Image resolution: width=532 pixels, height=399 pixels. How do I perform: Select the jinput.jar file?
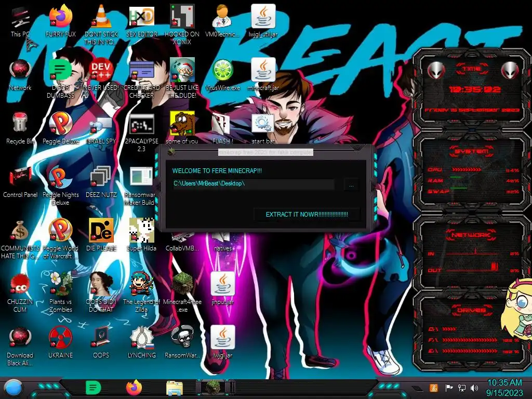[222, 284]
